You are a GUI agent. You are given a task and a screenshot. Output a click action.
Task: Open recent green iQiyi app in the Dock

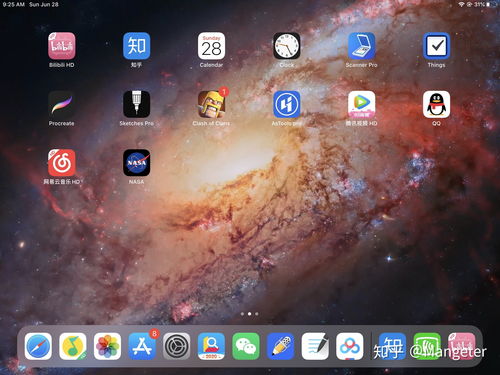point(427,346)
